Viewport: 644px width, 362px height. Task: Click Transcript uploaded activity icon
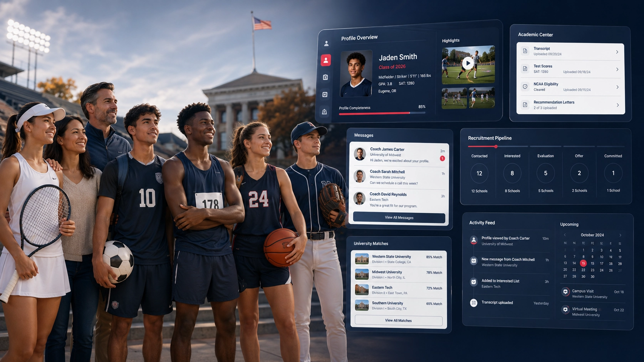474,303
